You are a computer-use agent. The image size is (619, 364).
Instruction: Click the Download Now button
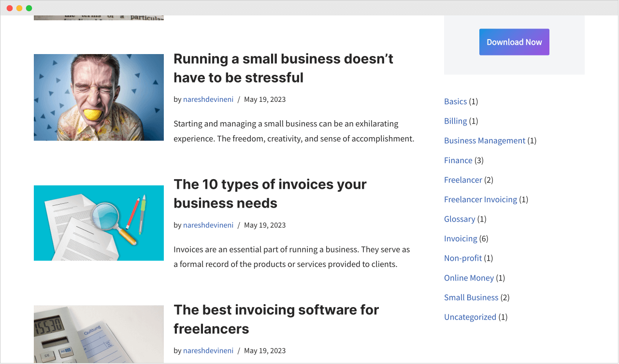pyautogui.click(x=514, y=42)
